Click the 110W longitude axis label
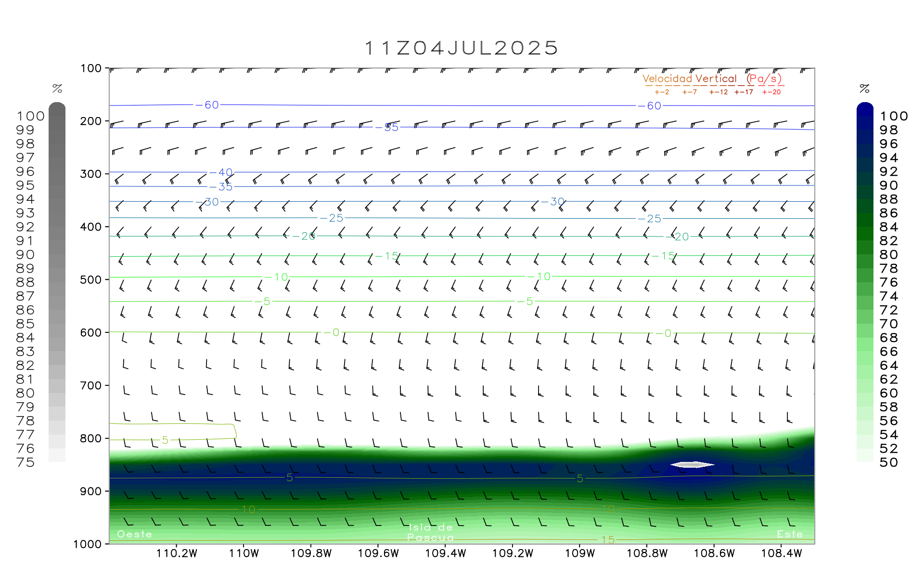Viewport: 924px width, 578px height. click(x=244, y=553)
